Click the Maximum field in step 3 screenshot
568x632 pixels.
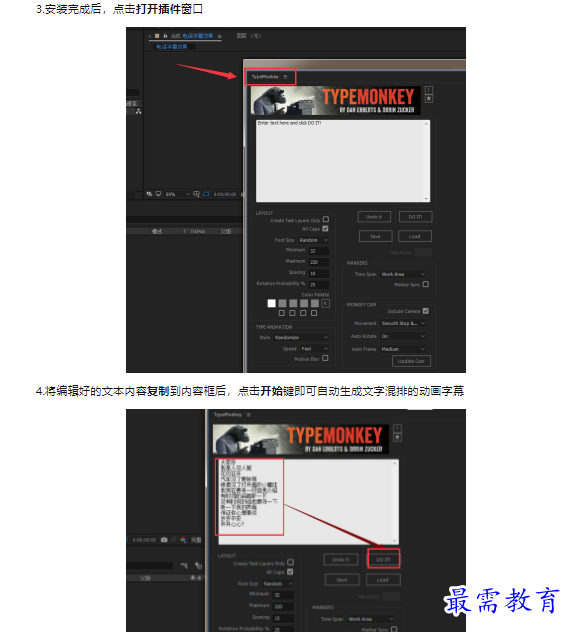pos(319,262)
